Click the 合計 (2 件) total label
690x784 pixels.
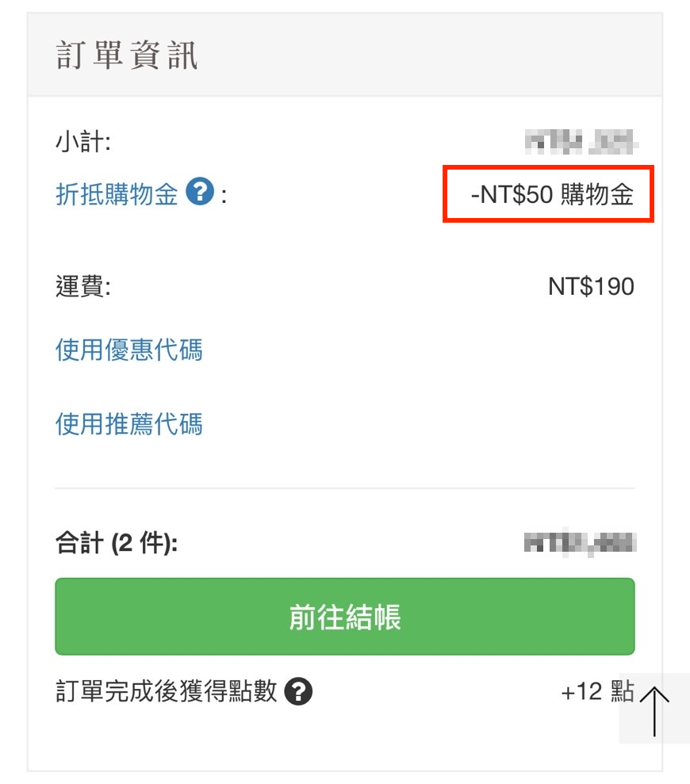point(116,544)
